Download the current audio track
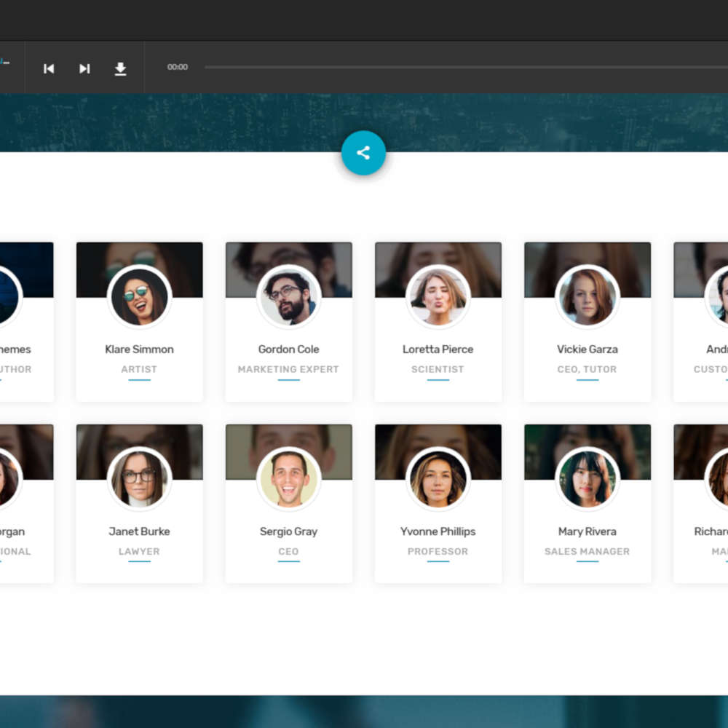 [120, 68]
